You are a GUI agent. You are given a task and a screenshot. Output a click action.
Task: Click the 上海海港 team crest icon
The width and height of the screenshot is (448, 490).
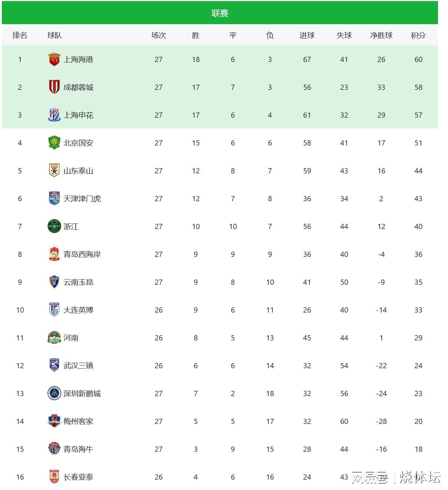pos(54,59)
